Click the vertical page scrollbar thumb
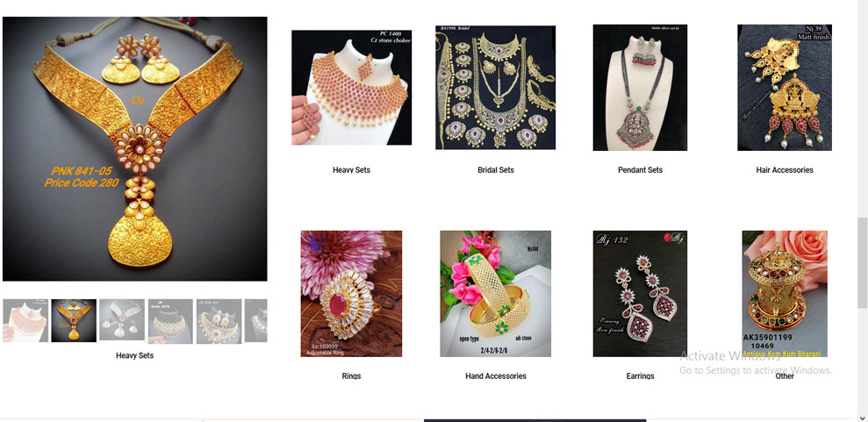The height and width of the screenshot is (422, 868). pos(862,262)
